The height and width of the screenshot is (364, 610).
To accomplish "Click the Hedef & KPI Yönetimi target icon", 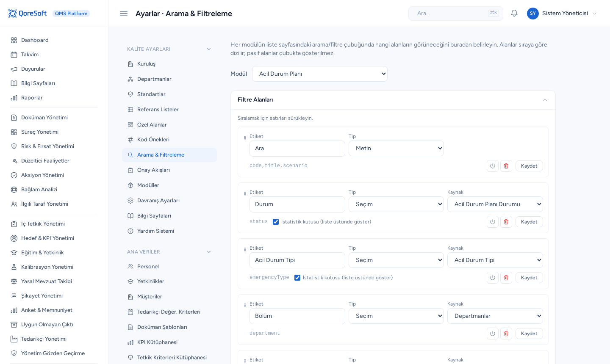I will [x=14, y=238].
